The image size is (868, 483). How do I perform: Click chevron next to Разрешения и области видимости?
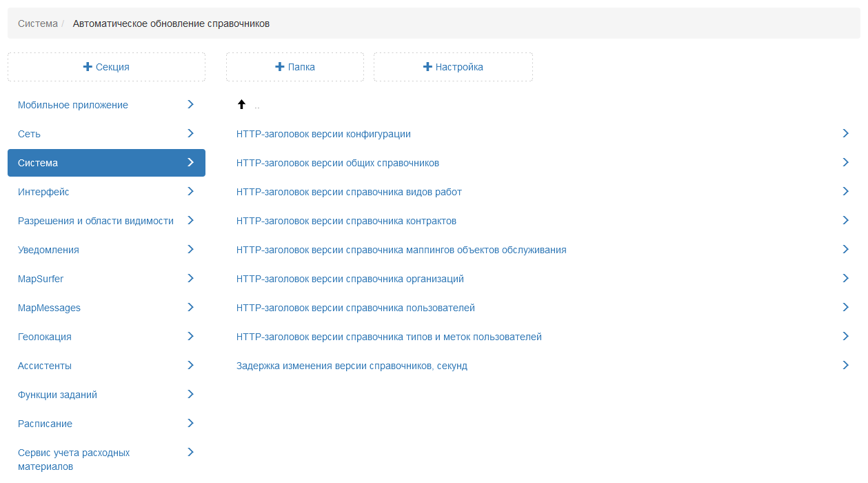pos(191,220)
